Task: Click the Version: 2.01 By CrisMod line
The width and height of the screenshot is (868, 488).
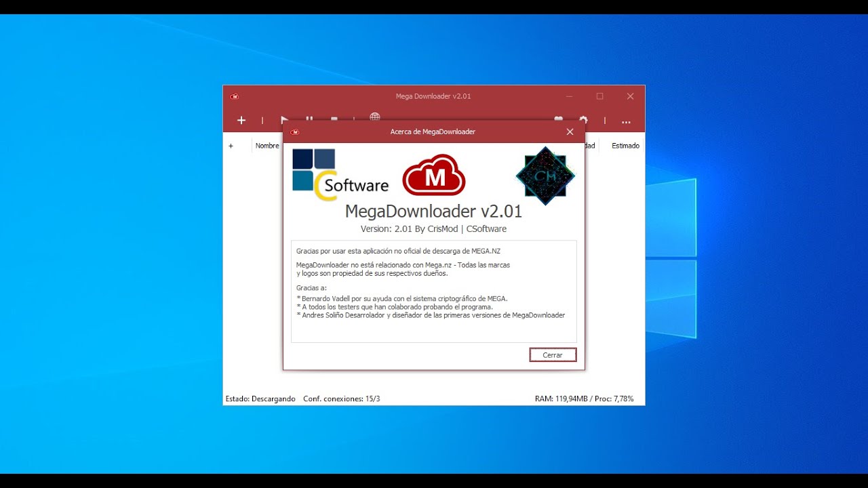Action: 434,229
